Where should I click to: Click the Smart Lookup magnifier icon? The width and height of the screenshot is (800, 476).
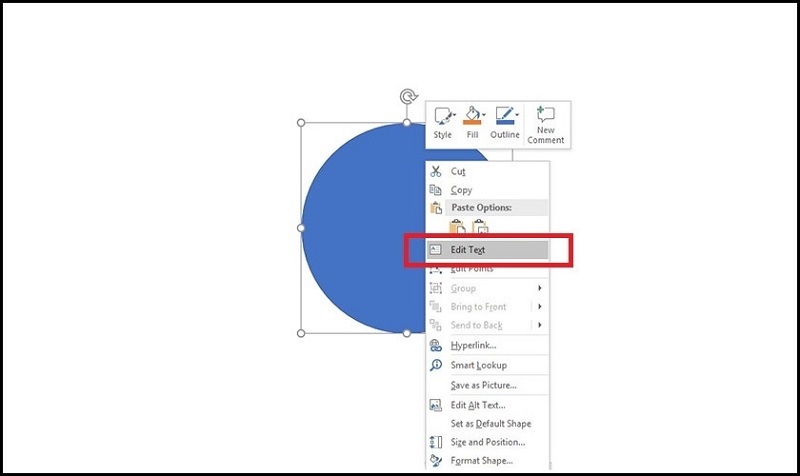(435, 365)
